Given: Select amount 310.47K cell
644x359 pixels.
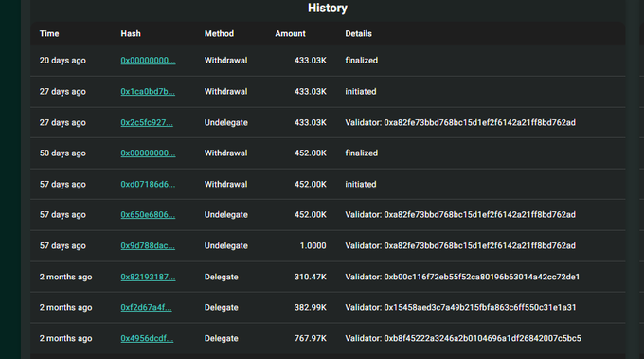Looking at the screenshot, I should tap(310, 278).
